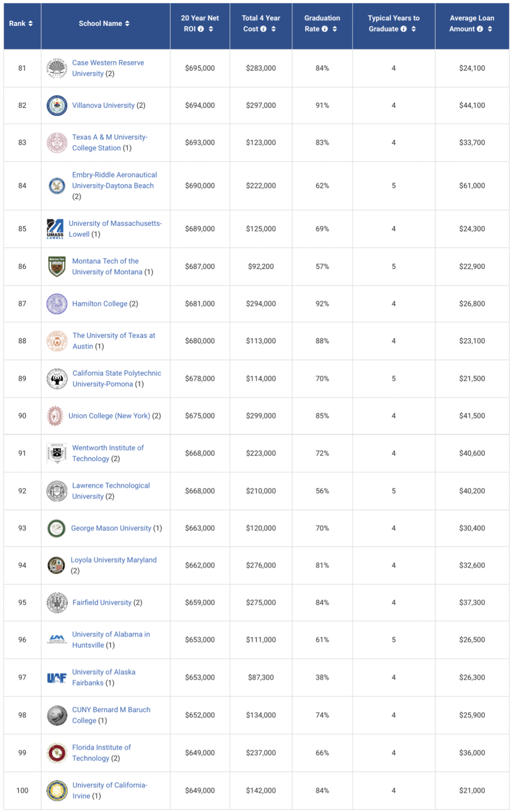Click the Villanova University seal icon

pyautogui.click(x=57, y=105)
